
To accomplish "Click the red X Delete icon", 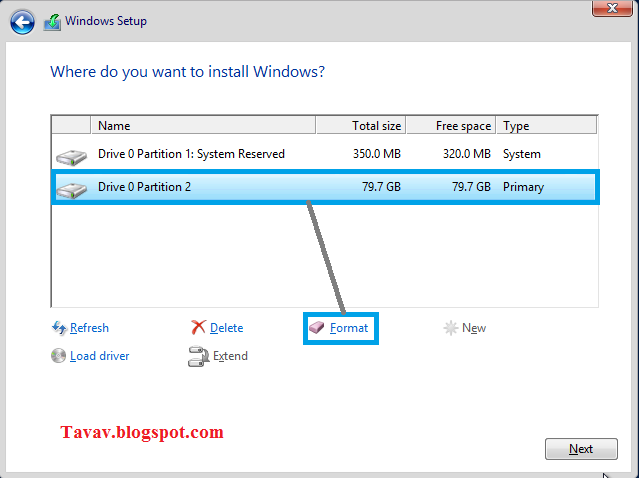I will tap(198, 327).
